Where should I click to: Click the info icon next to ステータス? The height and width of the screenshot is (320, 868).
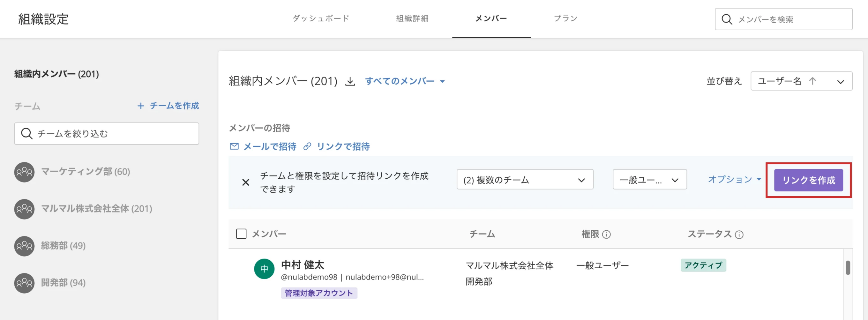point(739,234)
